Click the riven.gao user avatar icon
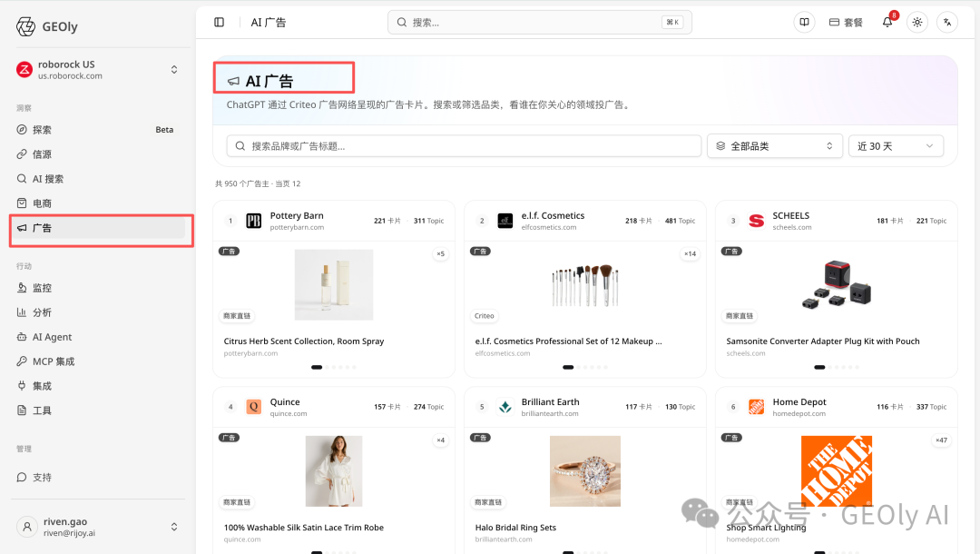 pos(27,527)
